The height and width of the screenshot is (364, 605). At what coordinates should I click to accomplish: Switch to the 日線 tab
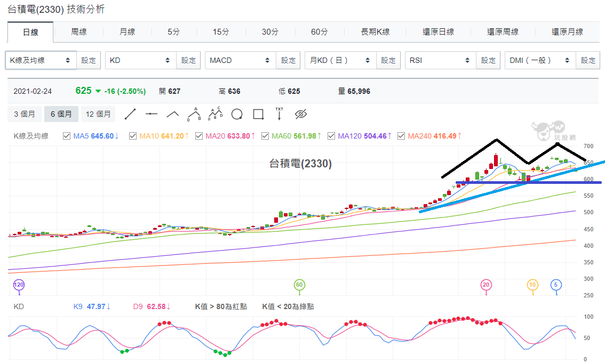(30, 32)
